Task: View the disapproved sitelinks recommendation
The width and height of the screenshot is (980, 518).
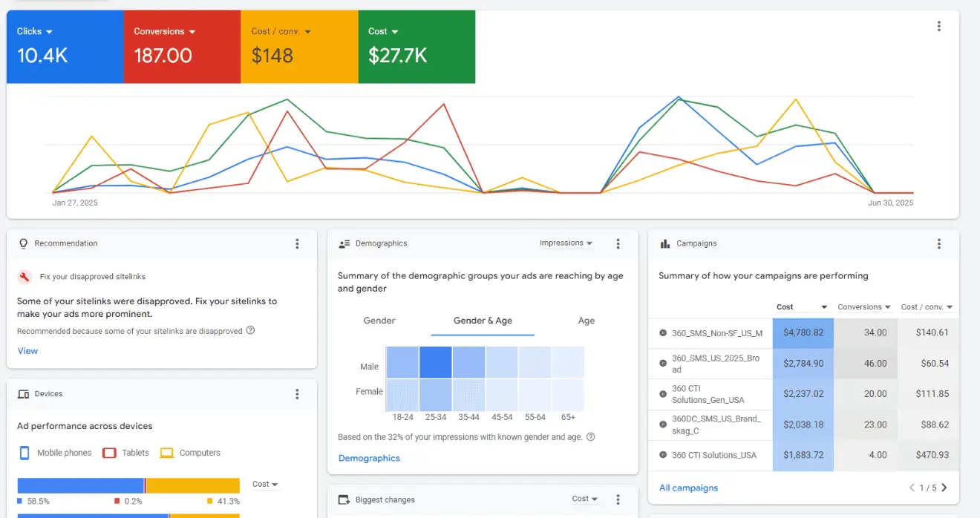Action: coord(27,350)
